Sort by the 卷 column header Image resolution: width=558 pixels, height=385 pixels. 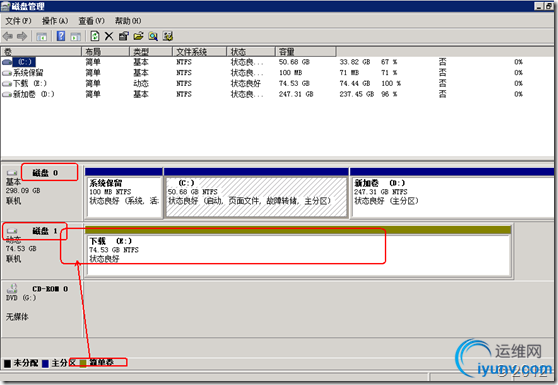point(41,52)
